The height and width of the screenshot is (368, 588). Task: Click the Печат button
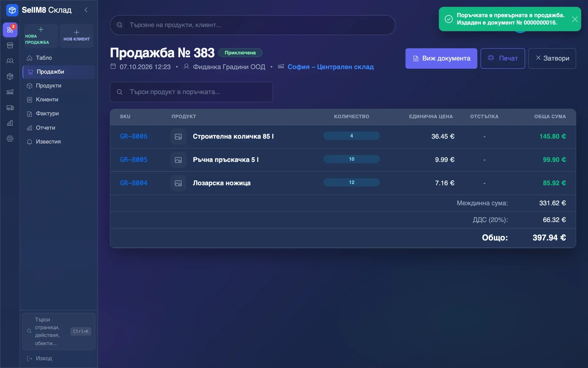503,58
